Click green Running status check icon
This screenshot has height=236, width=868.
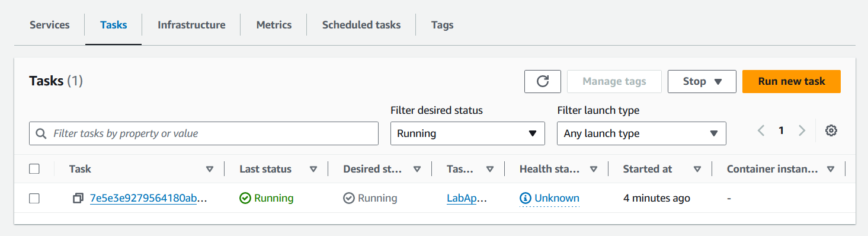click(x=245, y=199)
